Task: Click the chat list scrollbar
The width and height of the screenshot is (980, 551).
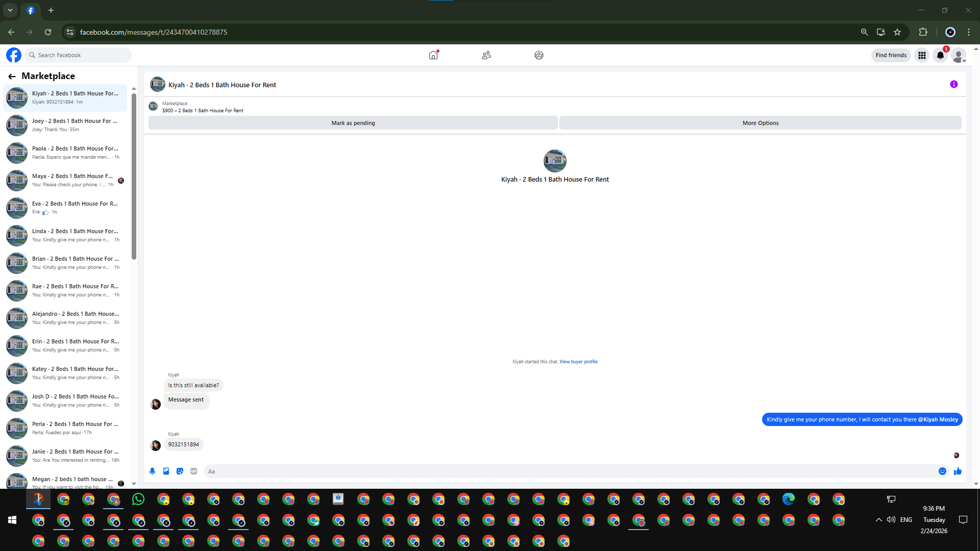Action: (134, 176)
